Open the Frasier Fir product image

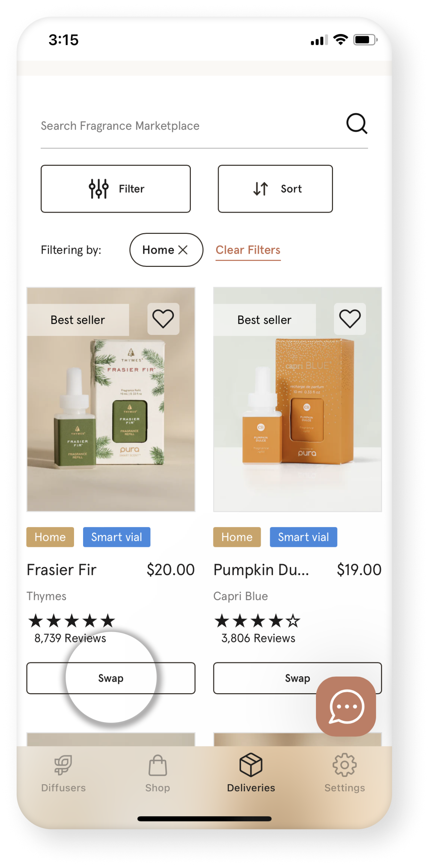tap(111, 400)
